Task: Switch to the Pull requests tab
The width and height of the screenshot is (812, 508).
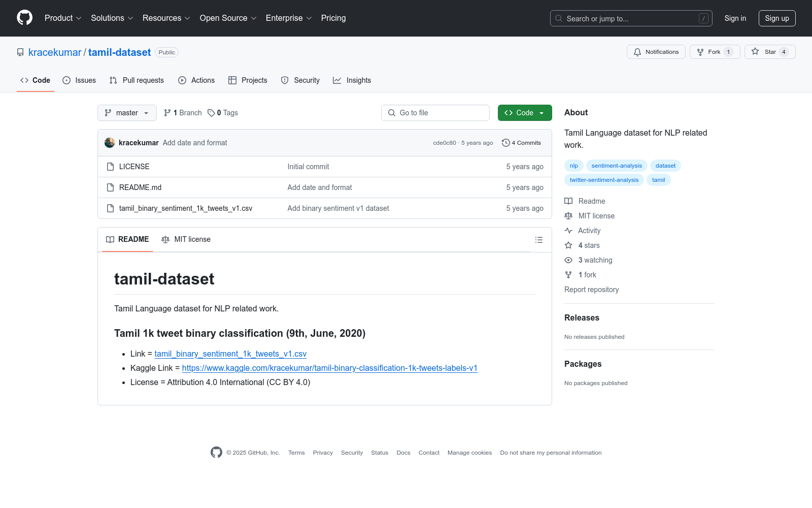Action: (x=137, y=80)
